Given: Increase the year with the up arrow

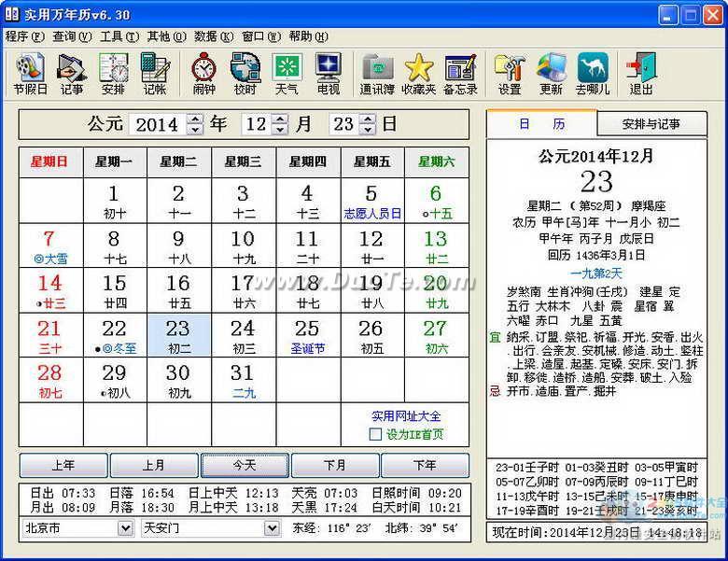Looking at the screenshot, I should [x=194, y=119].
